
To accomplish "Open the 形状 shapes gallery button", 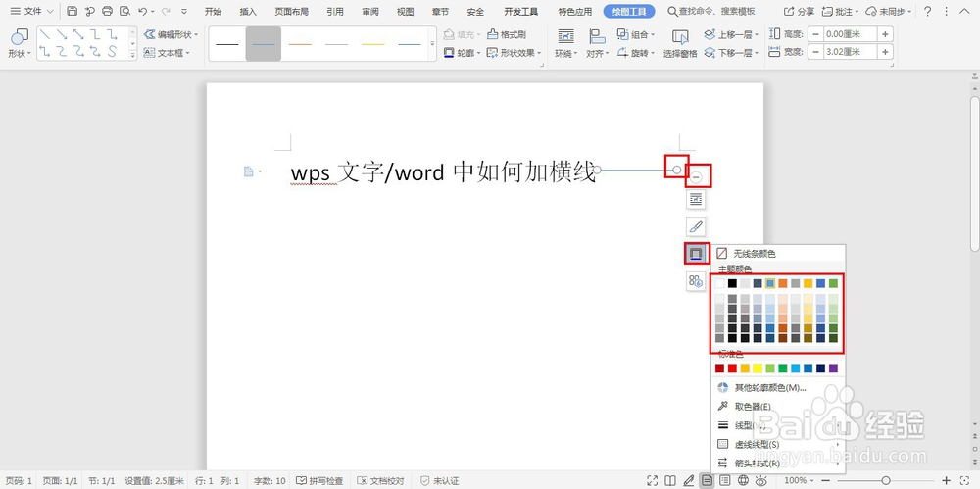I will pyautogui.click(x=20, y=44).
